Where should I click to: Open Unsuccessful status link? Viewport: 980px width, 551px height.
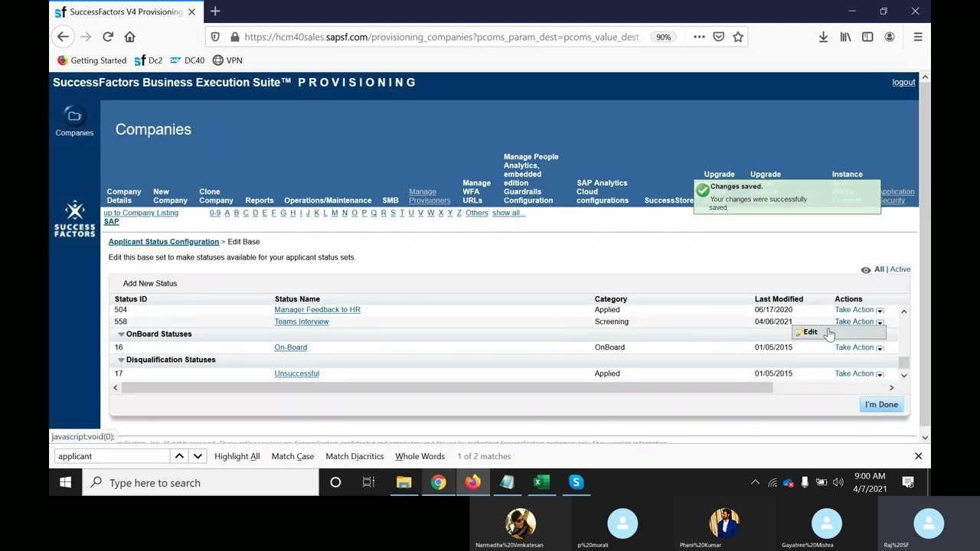pyautogui.click(x=297, y=373)
